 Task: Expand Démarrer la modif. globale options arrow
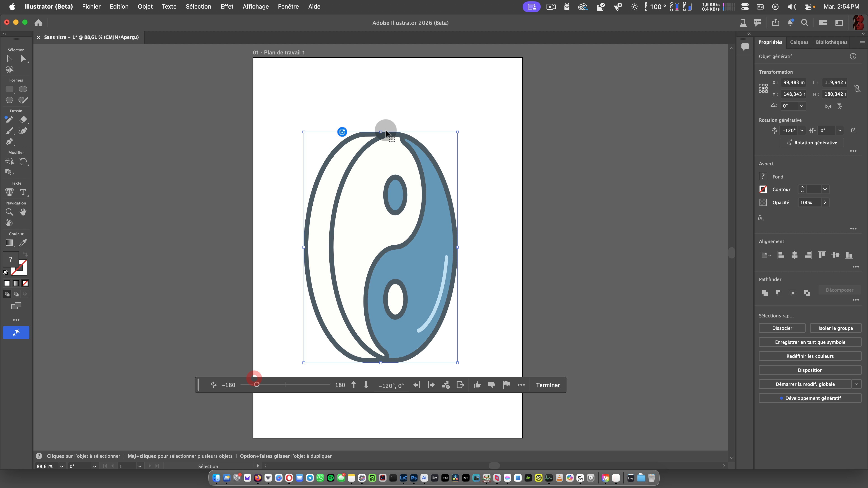pyautogui.click(x=856, y=384)
